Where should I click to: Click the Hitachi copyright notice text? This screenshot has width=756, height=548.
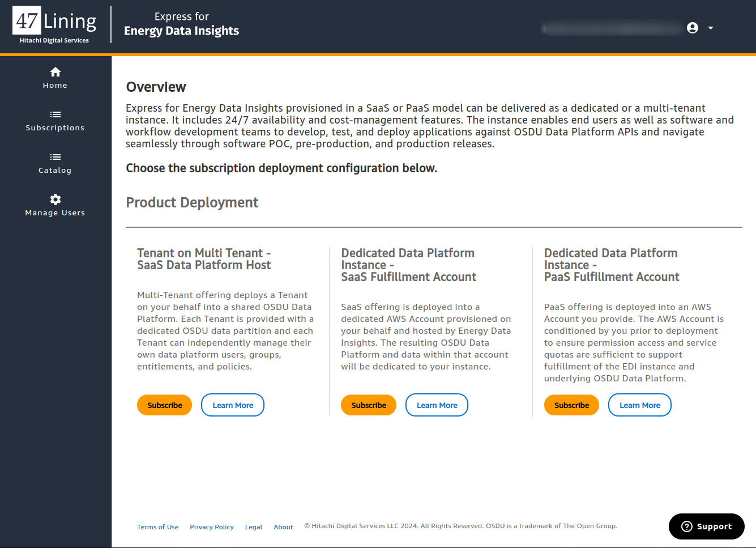460,526
